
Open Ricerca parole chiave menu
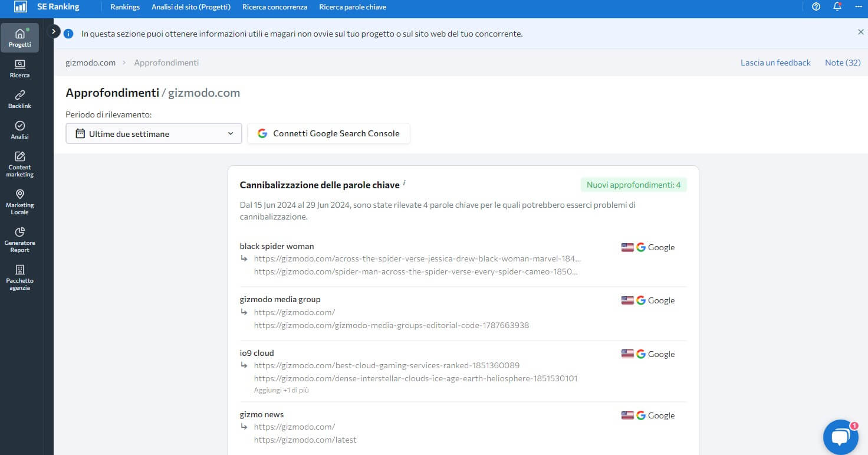click(x=353, y=7)
